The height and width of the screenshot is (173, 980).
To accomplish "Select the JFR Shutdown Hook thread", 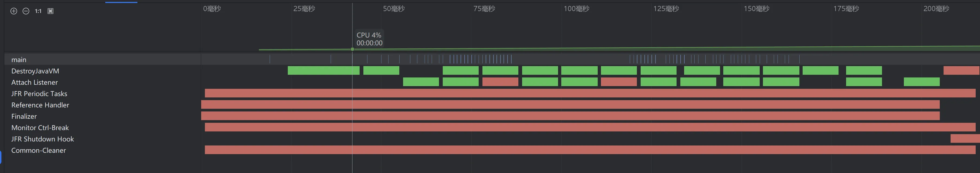I will pyautogui.click(x=43, y=139).
